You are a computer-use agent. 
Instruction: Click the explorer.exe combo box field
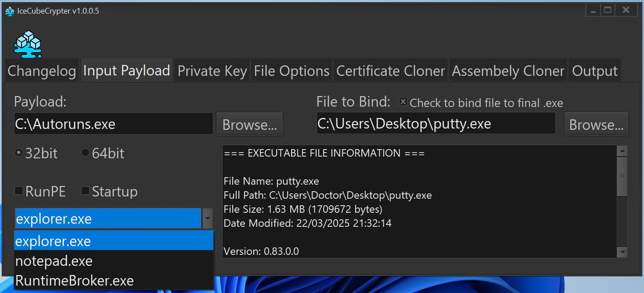[x=108, y=218]
